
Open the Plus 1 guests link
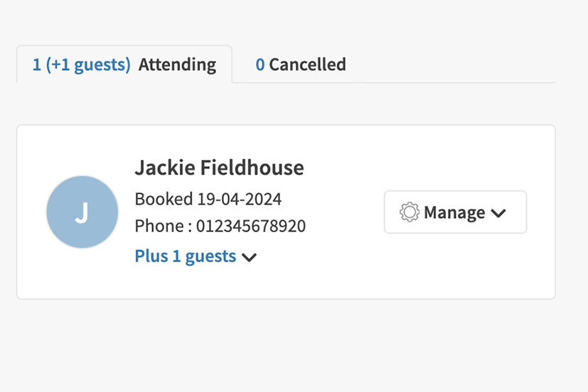pos(185,256)
